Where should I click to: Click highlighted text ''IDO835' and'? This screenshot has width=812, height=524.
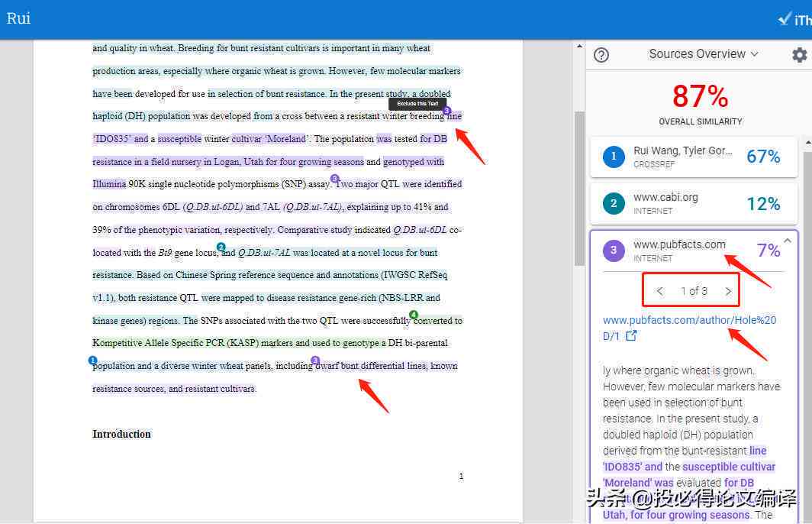point(120,139)
